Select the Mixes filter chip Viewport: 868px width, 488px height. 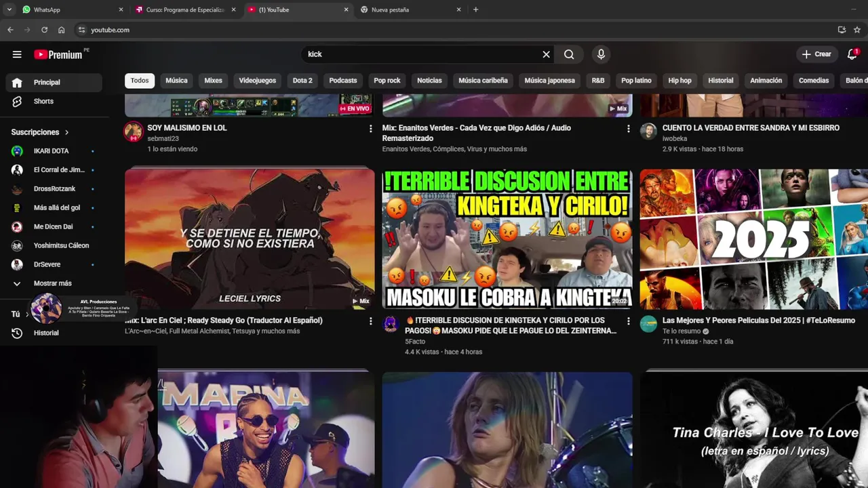213,81
